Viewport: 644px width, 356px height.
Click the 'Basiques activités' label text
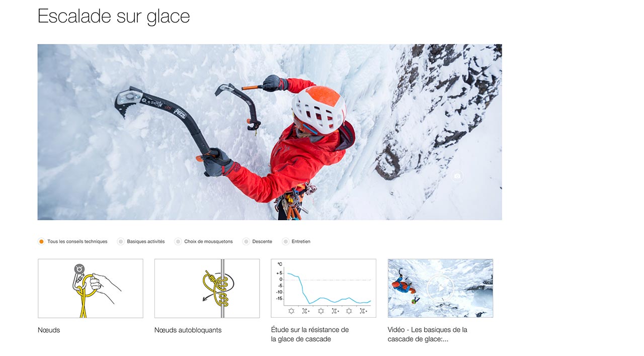146,241
